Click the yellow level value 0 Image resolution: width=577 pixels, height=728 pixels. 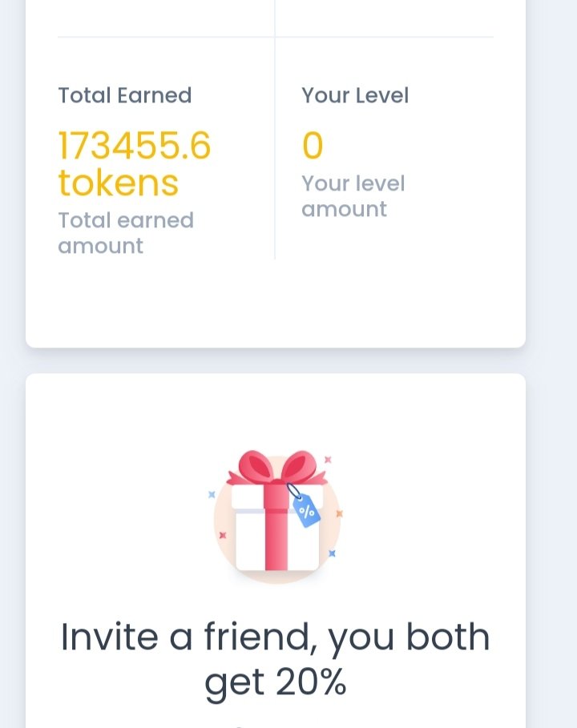click(x=313, y=145)
